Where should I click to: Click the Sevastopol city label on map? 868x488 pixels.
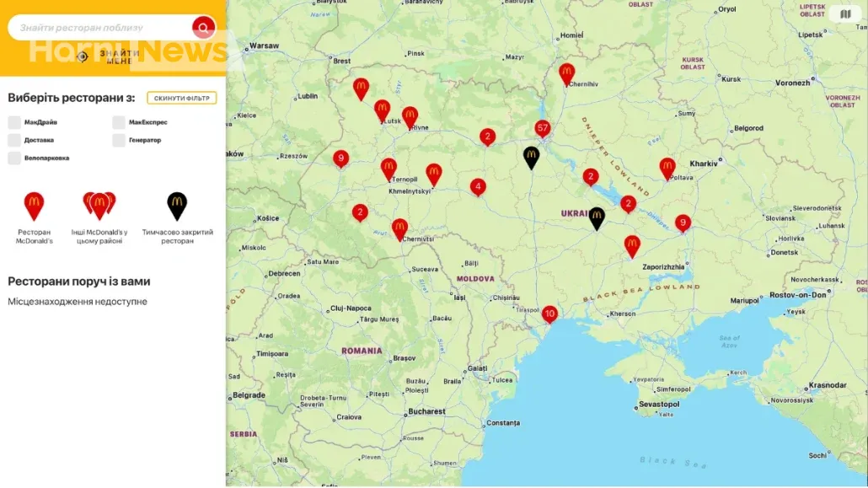coord(659,405)
